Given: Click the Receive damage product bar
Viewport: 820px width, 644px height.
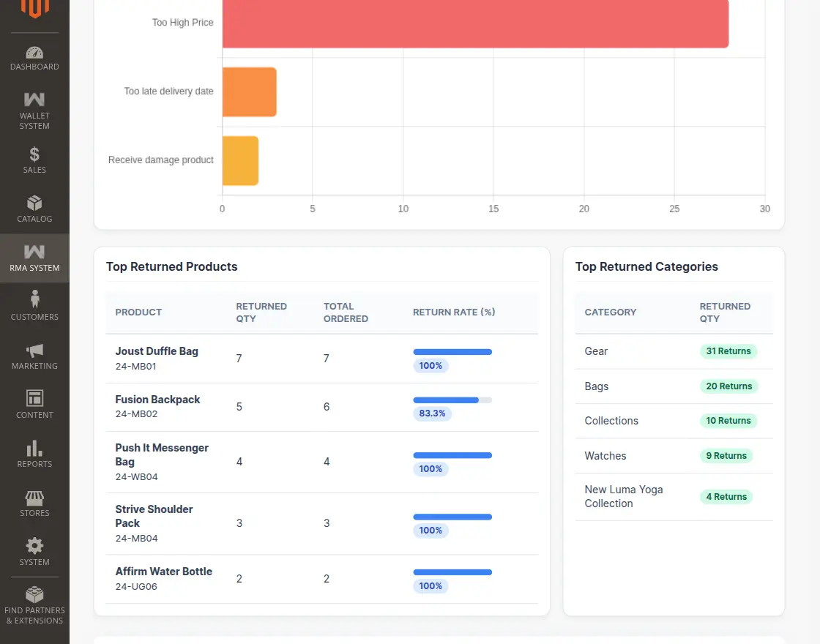Looking at the screenshot, I should click(x=241, y=160).
